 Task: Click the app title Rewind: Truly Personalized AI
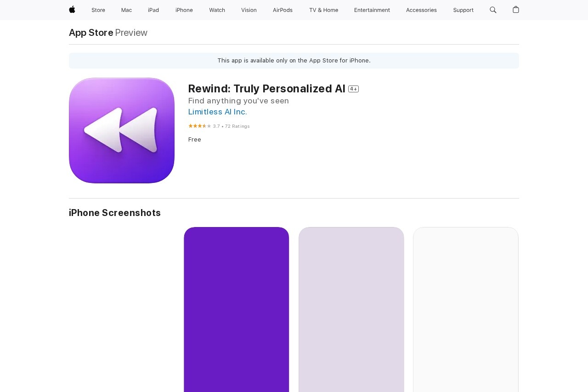267,89
